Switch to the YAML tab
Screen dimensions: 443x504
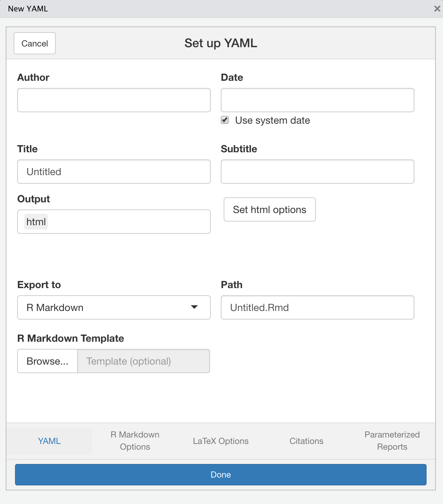pos(49,441)
